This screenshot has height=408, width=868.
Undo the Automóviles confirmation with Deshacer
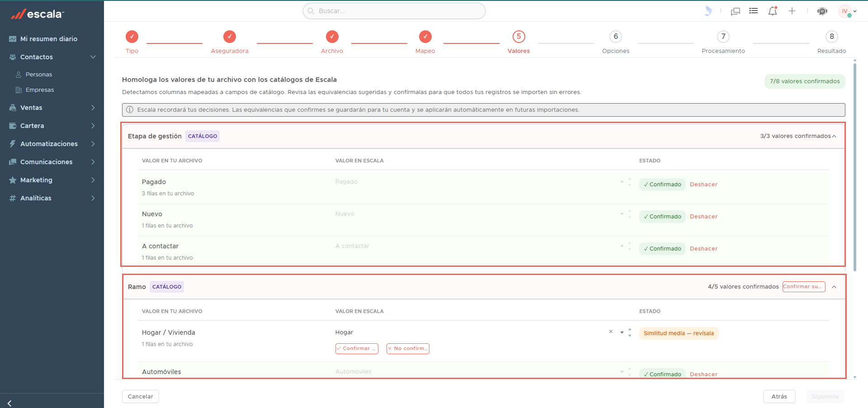pos(703,374)
